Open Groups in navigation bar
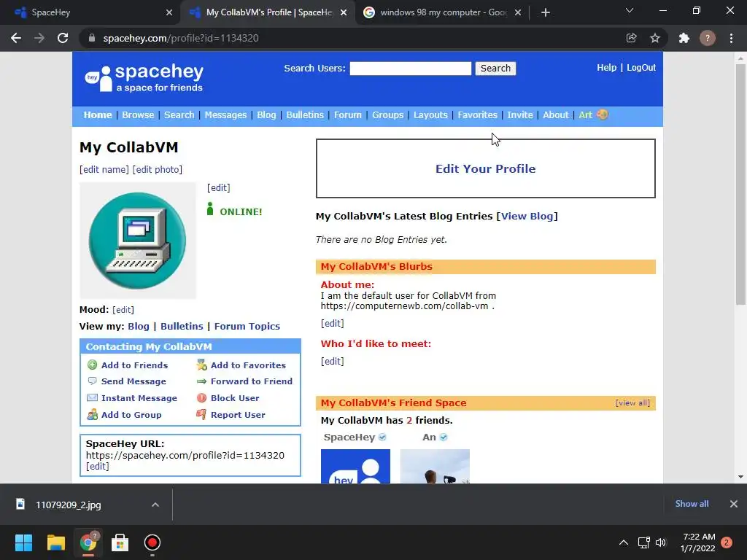Image resolution: width=747 pixels, height=560 pixels. (387, 114)
